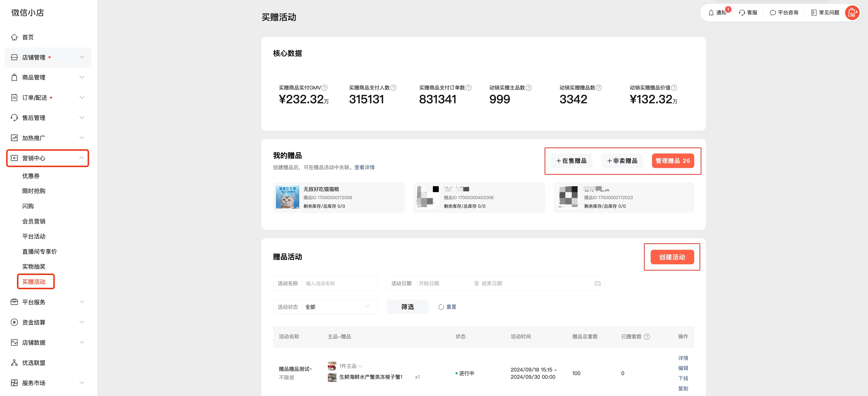Click help icon next to 买赠商品实付GMV
This screenshot has width=868, height=396.
tap(324, 88)
